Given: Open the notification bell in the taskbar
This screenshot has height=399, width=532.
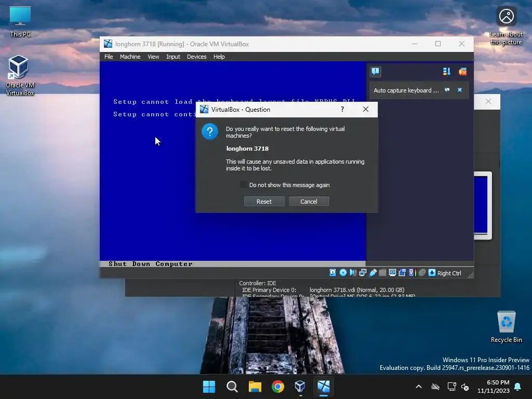Looking at the screenshot, I should click(x=518, y=387).
